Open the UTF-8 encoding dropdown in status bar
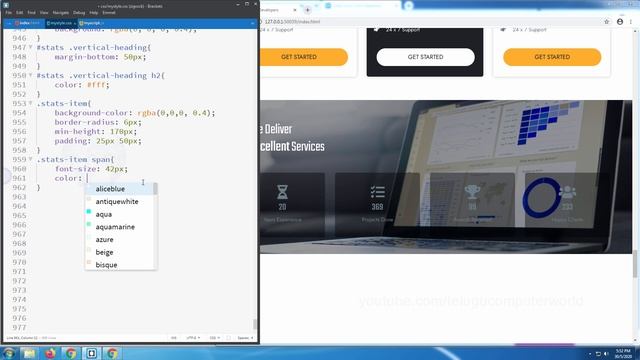The image size is (640, 360). (192, 338)
